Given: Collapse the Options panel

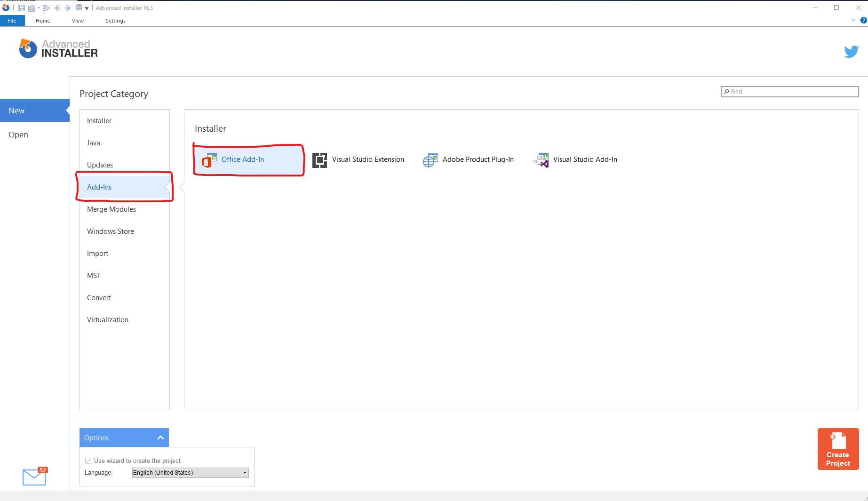Looking at the screenshot, I should point(160,437).
